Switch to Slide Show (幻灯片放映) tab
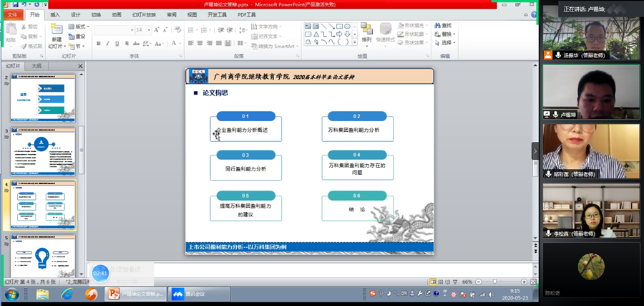Image resolution: width=644 pixels, height=306 pixels. 144,15
